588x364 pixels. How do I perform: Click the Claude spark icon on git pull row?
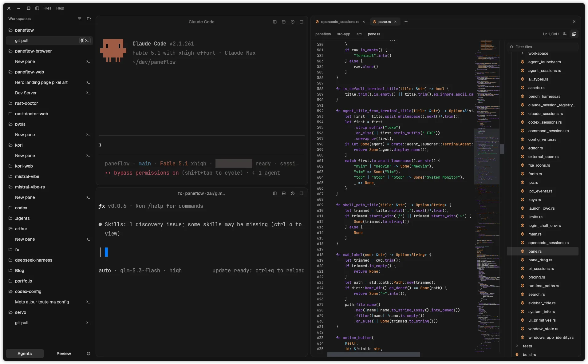click(x=82, y=41)
